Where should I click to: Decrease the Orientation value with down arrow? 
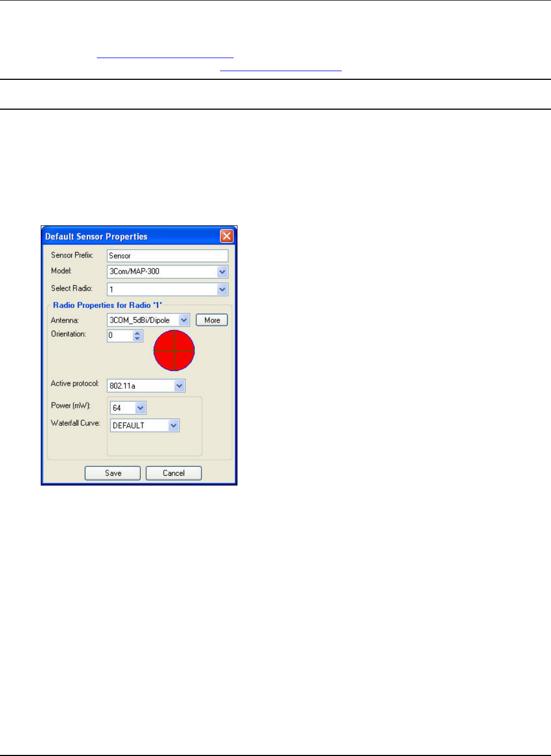[x=137, y=338]
